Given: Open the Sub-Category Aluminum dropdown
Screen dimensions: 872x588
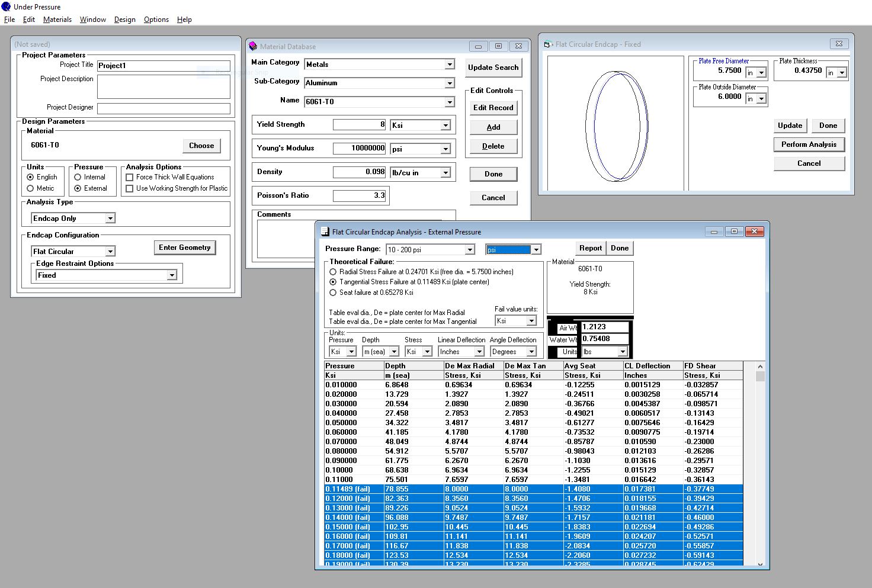Looking at the screenshot, I should click(x=450, y=83).
